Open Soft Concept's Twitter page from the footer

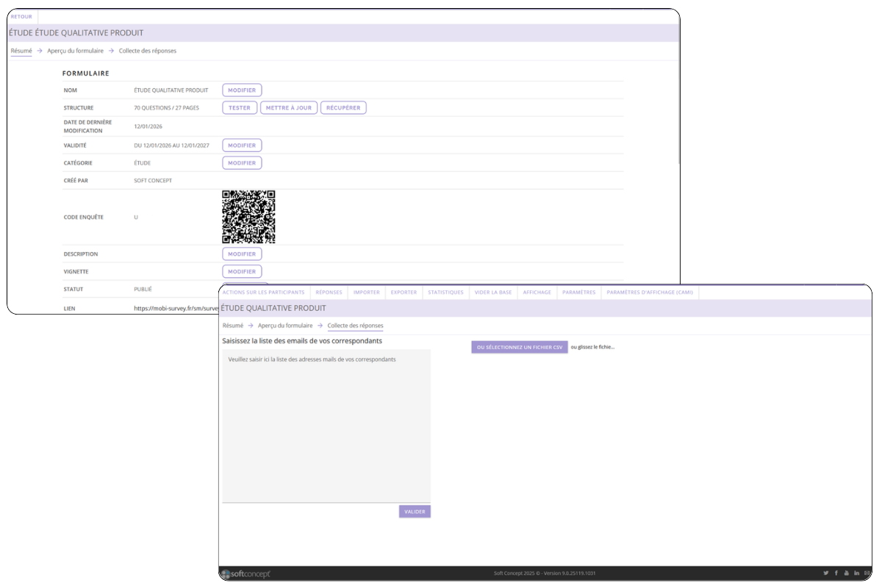[825, 573]
